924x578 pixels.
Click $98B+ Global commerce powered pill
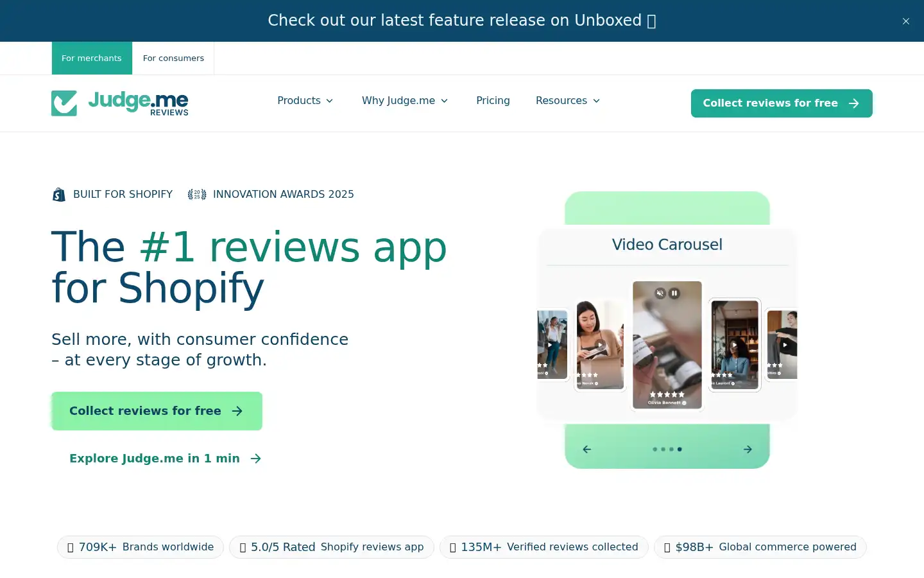(760, 547)
